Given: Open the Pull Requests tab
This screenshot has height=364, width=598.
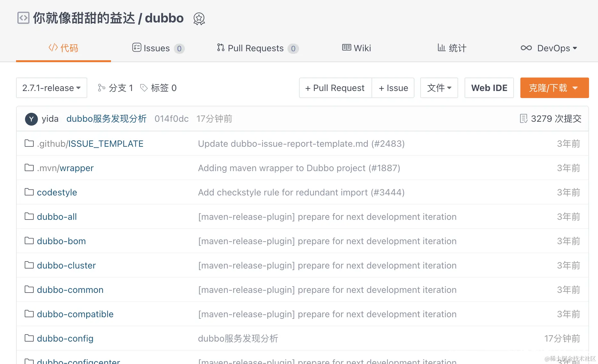Looking at the screenshot, I should click(258, 48).
